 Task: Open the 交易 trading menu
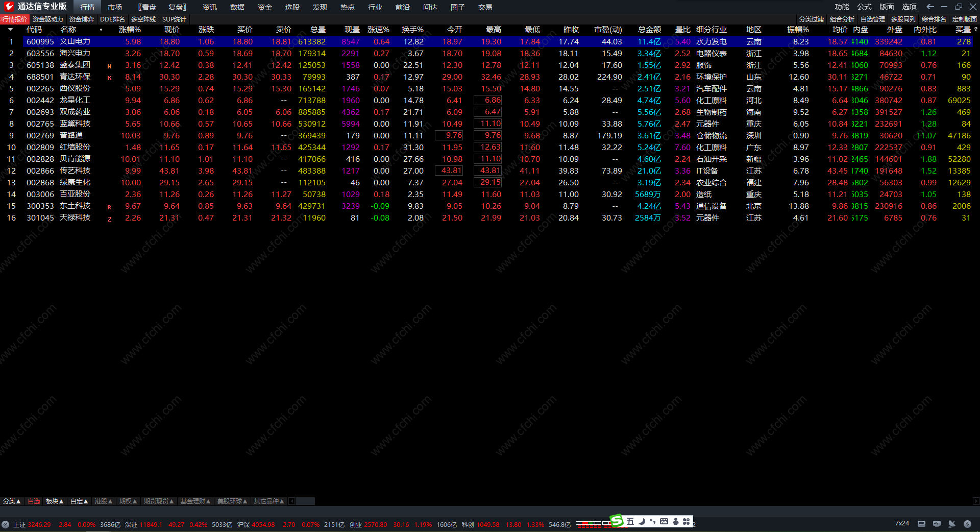[485, 7]
